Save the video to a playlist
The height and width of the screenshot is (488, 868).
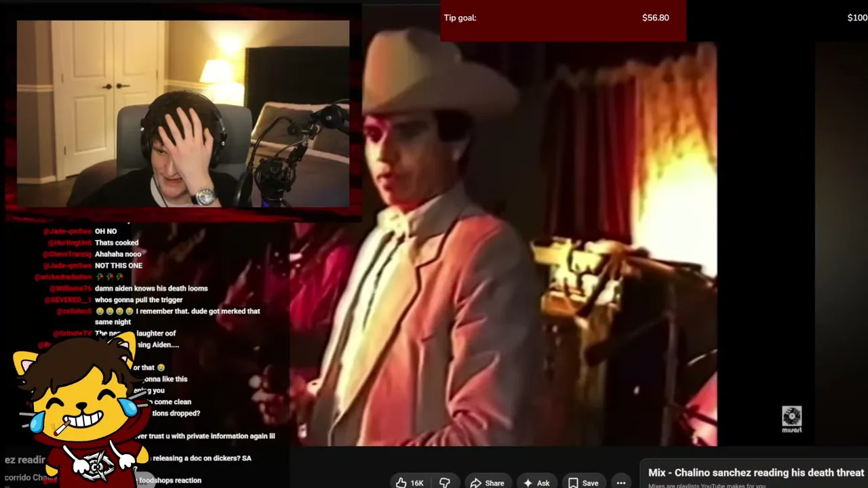tap(583, 483)
